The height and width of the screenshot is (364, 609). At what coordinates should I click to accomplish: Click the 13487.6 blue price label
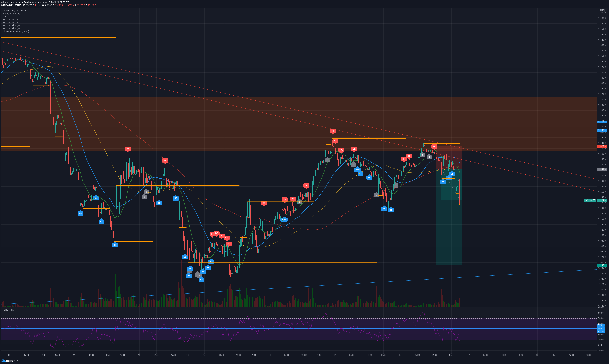coord(602,130)
